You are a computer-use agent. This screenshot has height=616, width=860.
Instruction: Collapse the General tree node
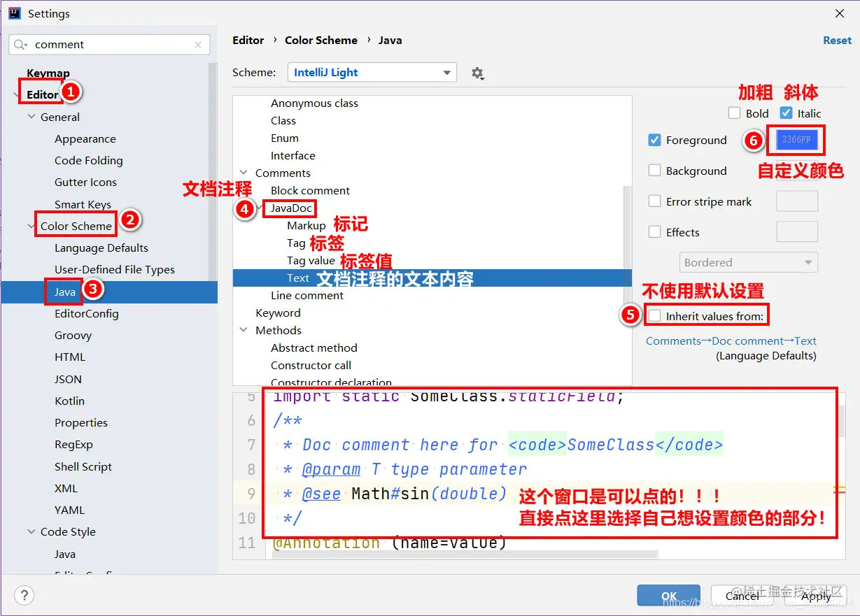point(31,117)
